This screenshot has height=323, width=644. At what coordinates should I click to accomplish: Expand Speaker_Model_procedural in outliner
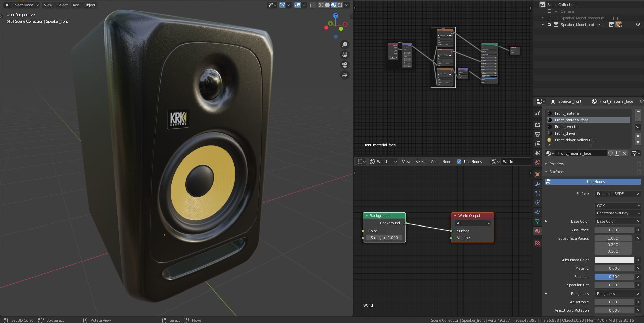(x=543, y=18)
